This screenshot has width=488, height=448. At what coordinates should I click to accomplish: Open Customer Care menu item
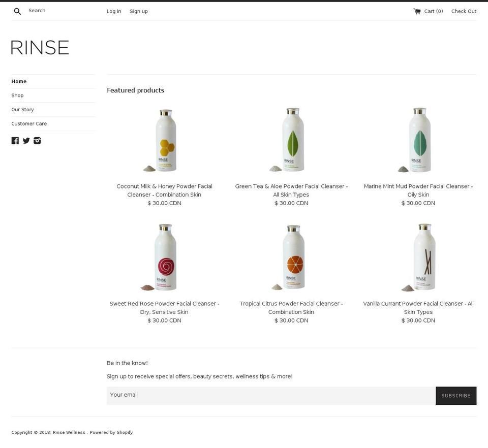(x=29, y=123)
